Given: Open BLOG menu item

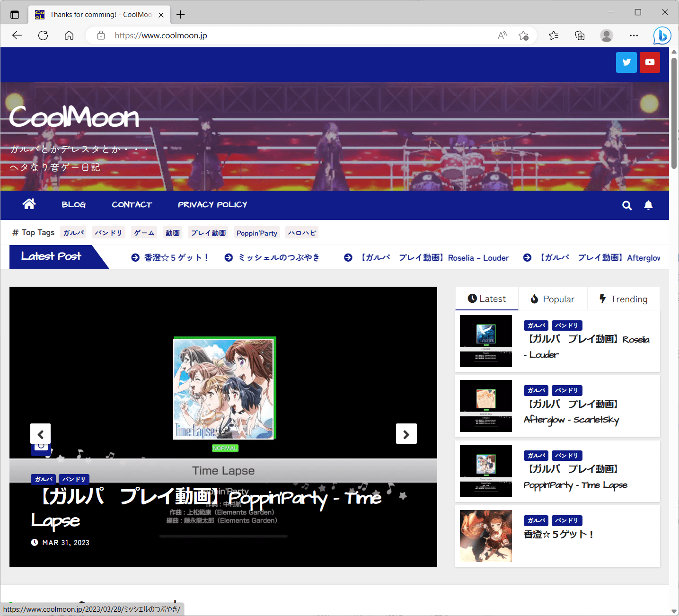Looking at the screenshot, I should coord(74,204).
